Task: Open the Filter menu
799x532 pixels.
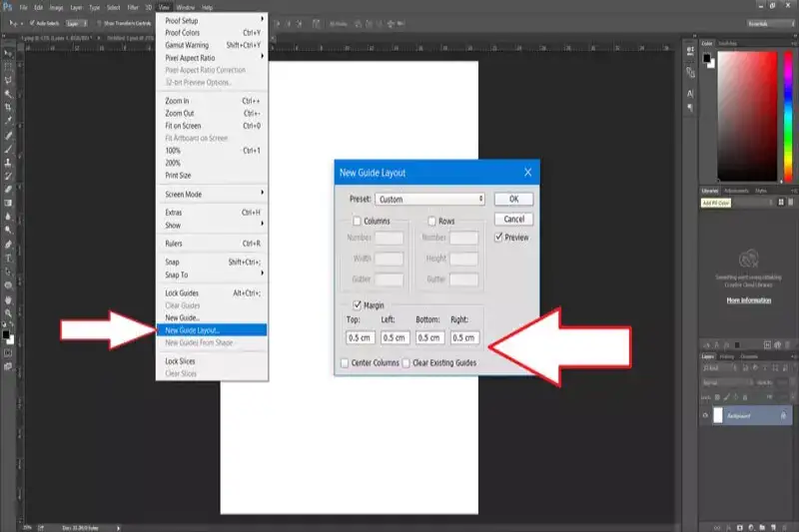Action: click(133, 7)
